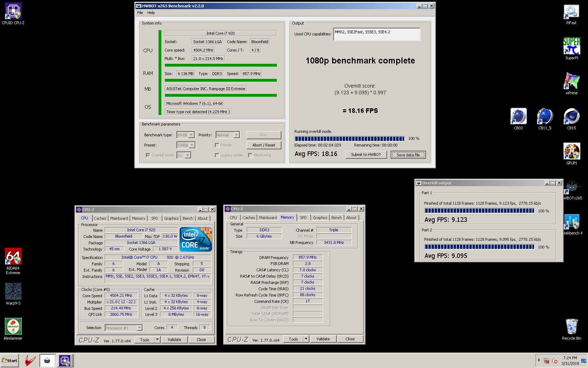Launch SuperPi desktop icon
Viewport: 588px width, 368px height.
pyautogui.click(x=571, y=49)
